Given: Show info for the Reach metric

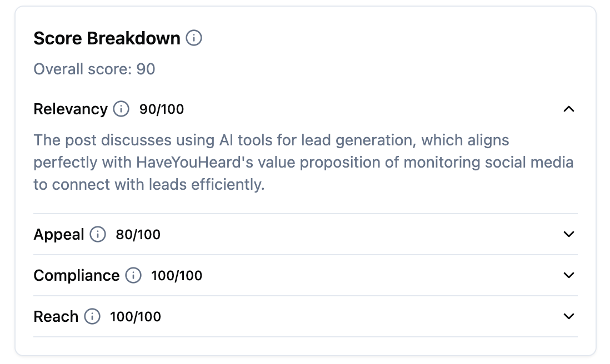Looking at the screenshot, I should 92,316.
